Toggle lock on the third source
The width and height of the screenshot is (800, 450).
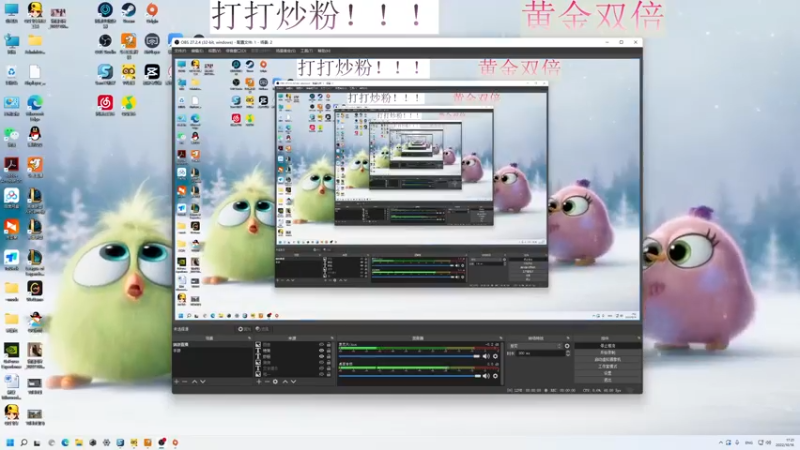pyautogui.click(x=329, y=357)
